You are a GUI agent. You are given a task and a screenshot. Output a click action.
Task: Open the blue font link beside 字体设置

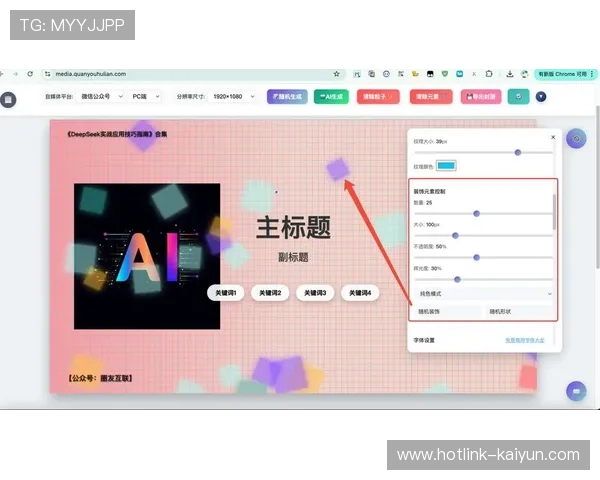click(525, 340)
